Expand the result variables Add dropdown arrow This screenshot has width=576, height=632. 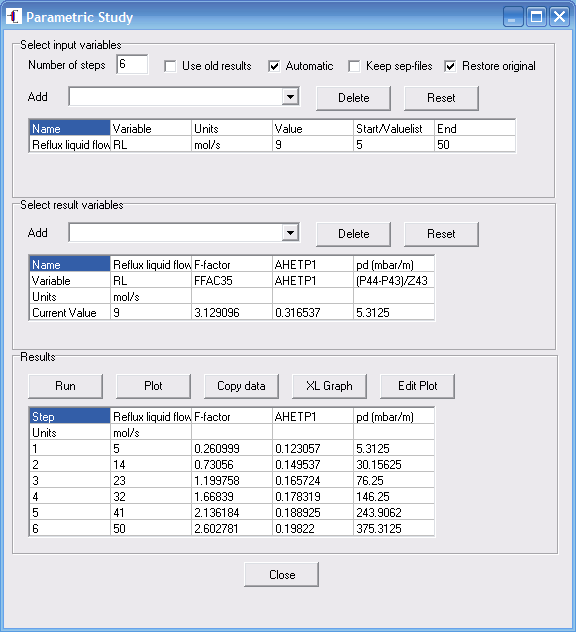point(290,233)
